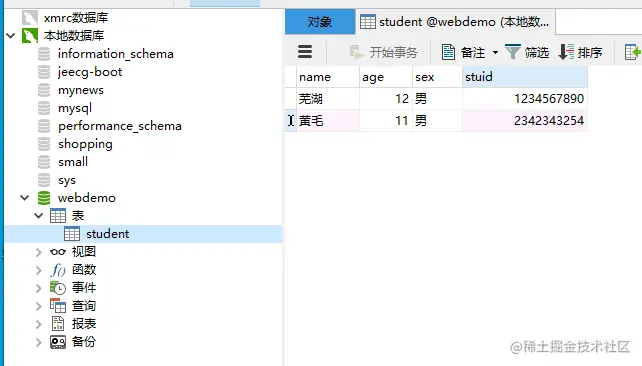Image resolution: width=642 pixels, height=366 pixels.
Task: Click the performance_schema database icon
Action: [x=44, y=126]
